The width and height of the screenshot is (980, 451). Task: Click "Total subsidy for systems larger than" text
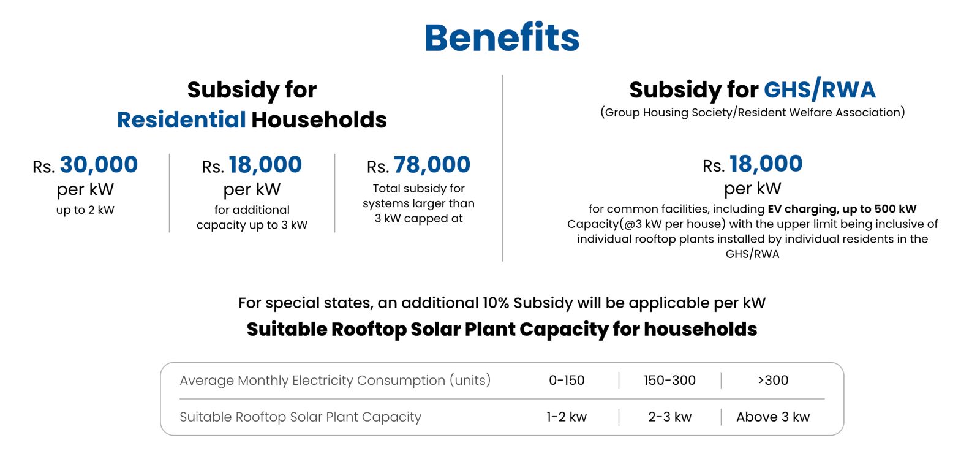418,196
